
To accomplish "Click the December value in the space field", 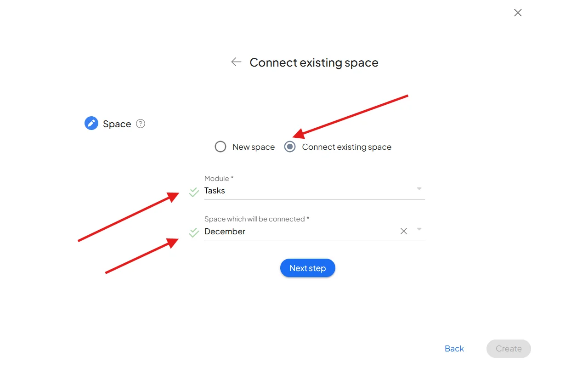I will tap(225, 232).
